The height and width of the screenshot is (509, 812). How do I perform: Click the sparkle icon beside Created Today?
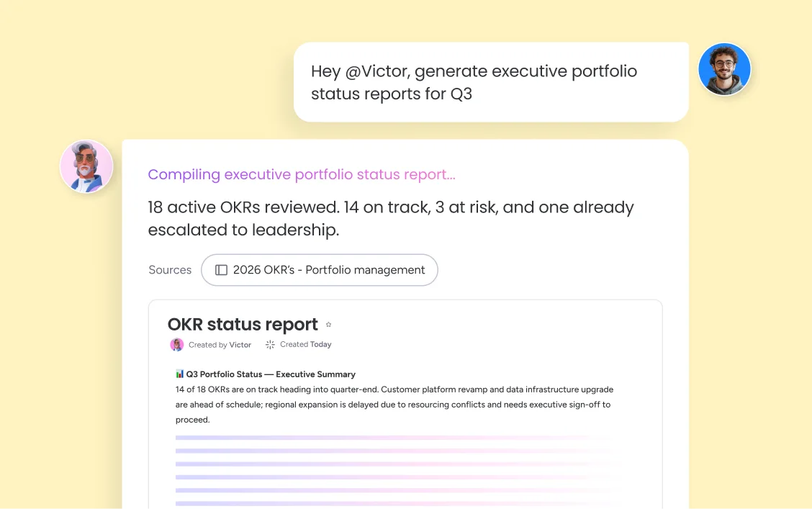tap(270, 345)
